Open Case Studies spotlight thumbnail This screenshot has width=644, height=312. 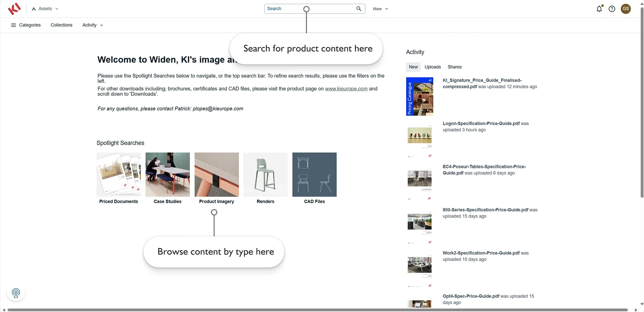point(167,174)
